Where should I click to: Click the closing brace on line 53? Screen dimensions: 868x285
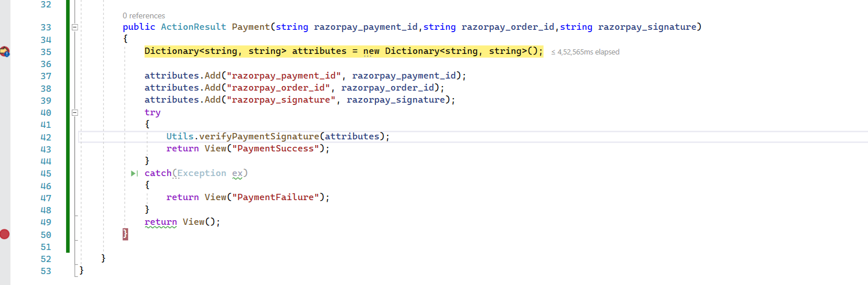tap(82, 270)
